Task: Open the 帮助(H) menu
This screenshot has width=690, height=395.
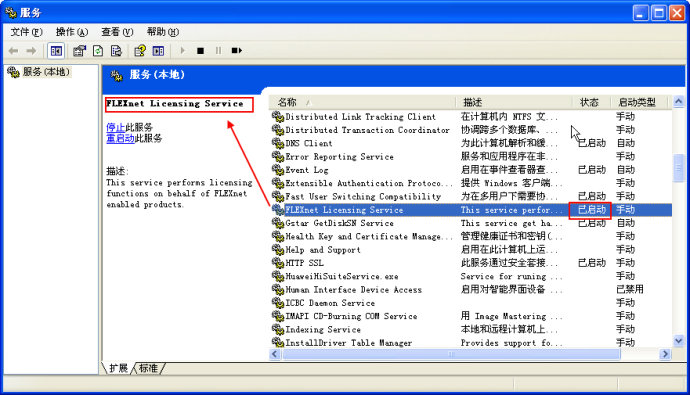Action: point(163,32)
